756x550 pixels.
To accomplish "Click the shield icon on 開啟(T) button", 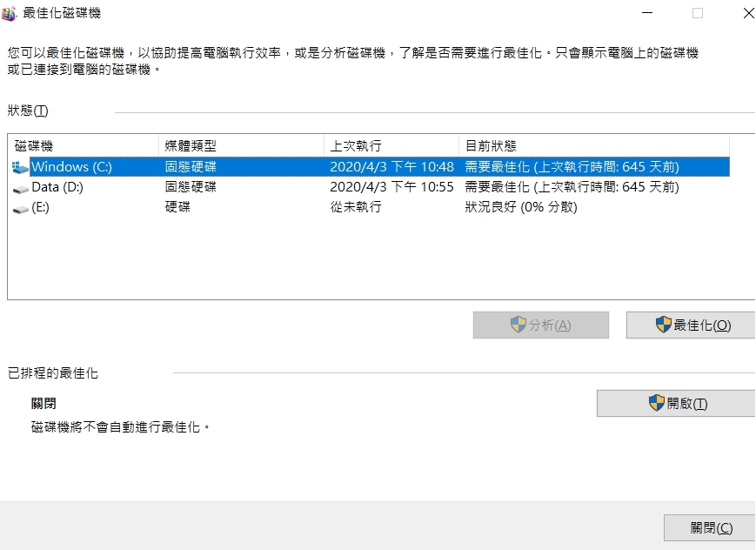I will pyautogui.click(x=656, y=403).
